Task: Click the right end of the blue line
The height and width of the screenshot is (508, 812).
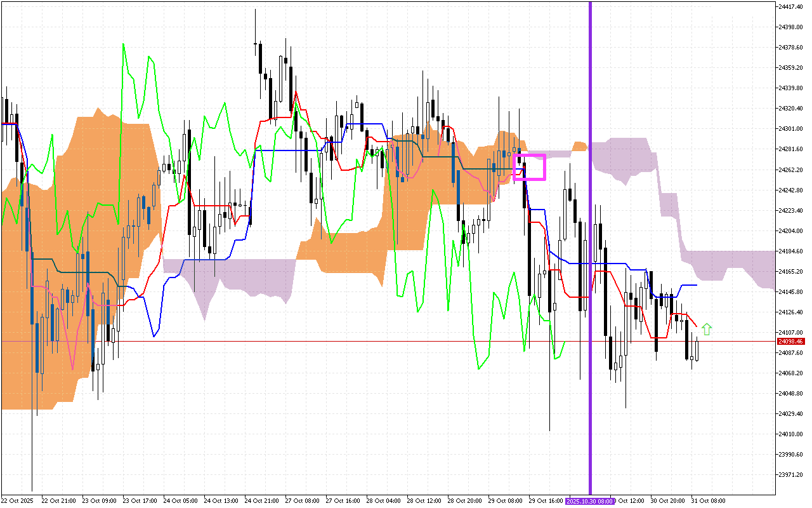Action: point(697,285)
